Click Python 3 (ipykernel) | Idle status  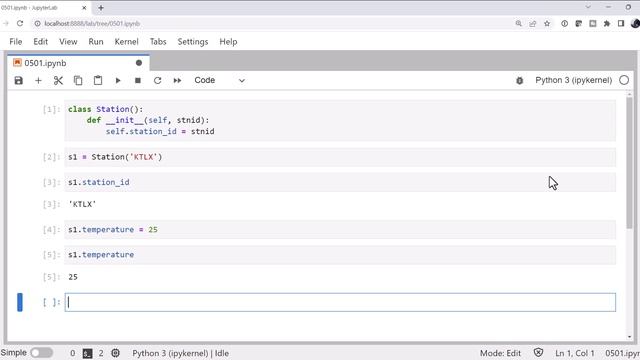click(x=180, y=353)
